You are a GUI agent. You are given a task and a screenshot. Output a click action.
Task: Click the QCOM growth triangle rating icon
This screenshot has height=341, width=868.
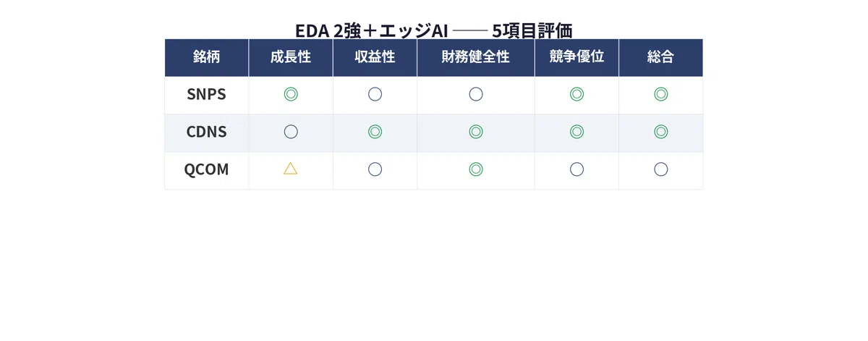(291, 169)
